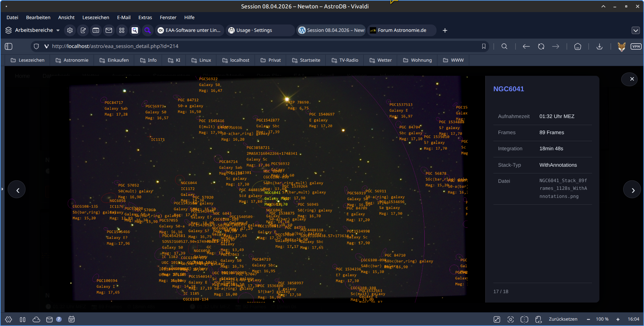
Task: Navigate forward with right arrow
Action: (556, 46)
